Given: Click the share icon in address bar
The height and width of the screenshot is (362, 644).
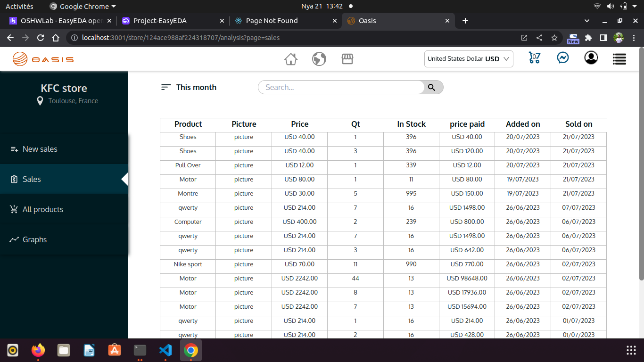Looking at the screenshot, I should tap(539, 38).
